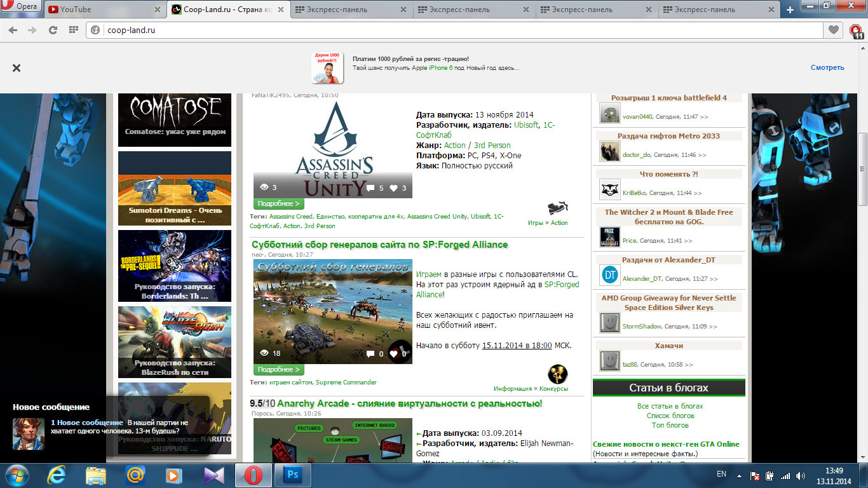
Task: Close the ad banner with X
Action: (x=17, y=68)
